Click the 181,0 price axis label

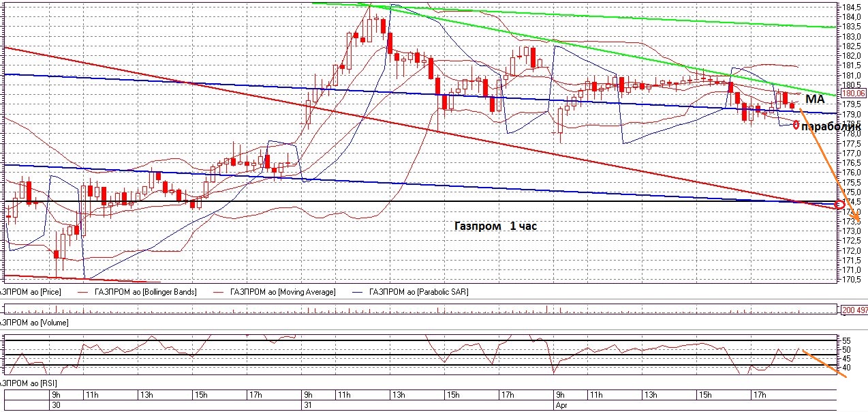coord(851,75)
